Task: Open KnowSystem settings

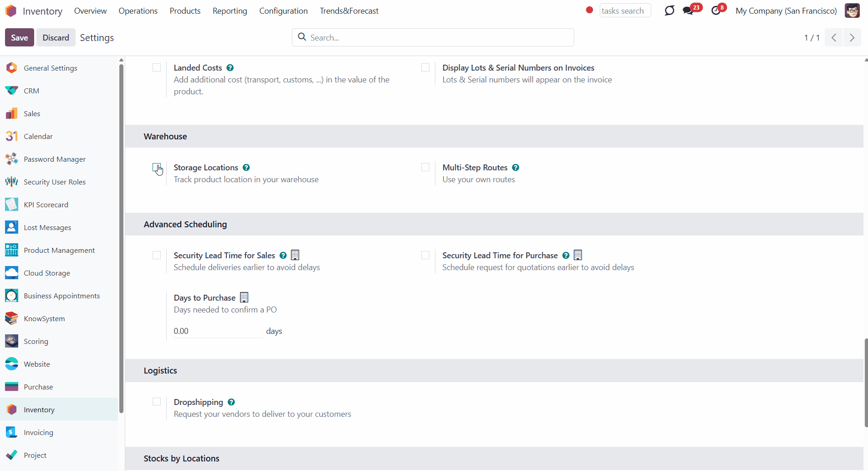Action: coord(59,318)
